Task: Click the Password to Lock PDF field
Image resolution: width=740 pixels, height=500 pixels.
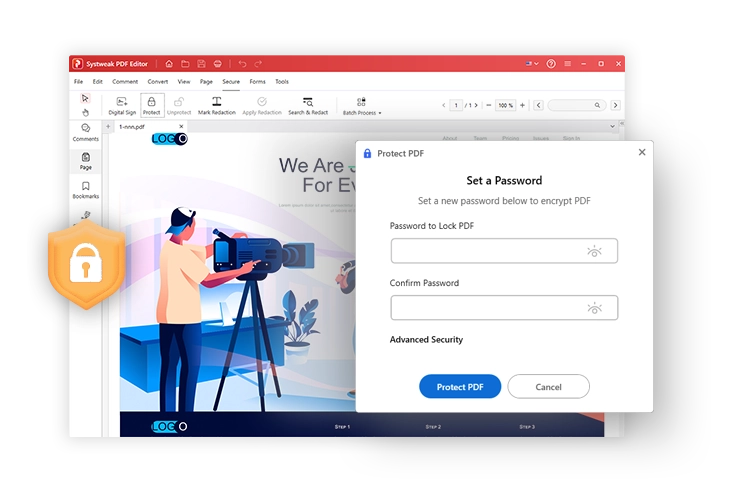Action: click(504, 251)
